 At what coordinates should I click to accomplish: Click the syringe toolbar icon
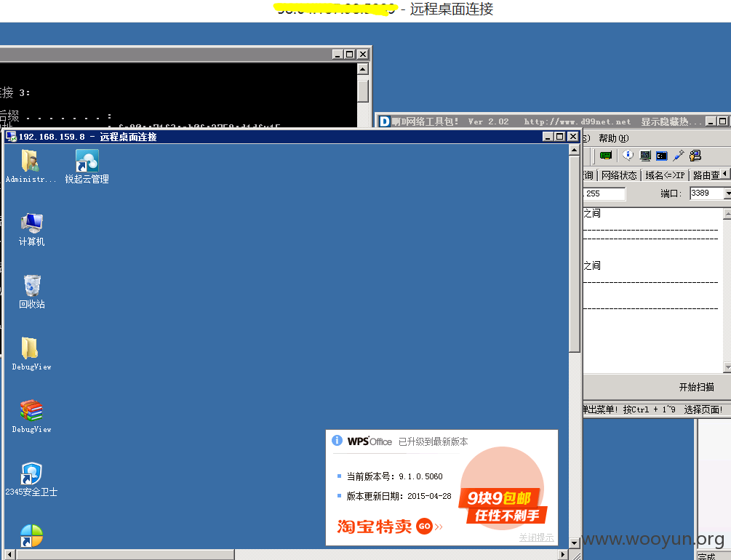pos(679,155)
